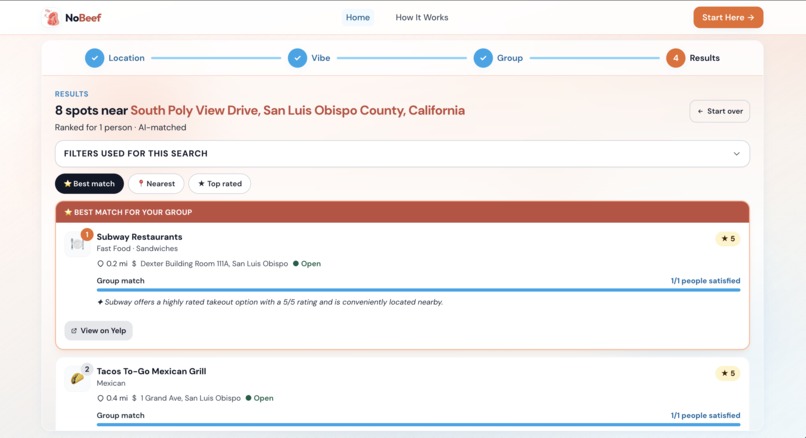
Task: Open Subway via View on Yelp
Action: pyautogui.click(x=98, y=331)
